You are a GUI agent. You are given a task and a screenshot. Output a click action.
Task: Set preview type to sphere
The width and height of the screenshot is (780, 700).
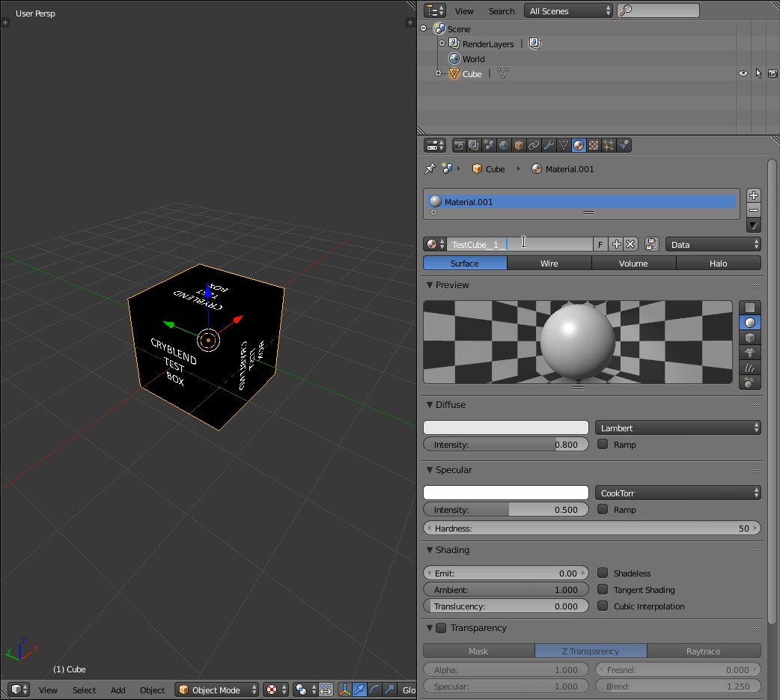(x=749, y=323)
